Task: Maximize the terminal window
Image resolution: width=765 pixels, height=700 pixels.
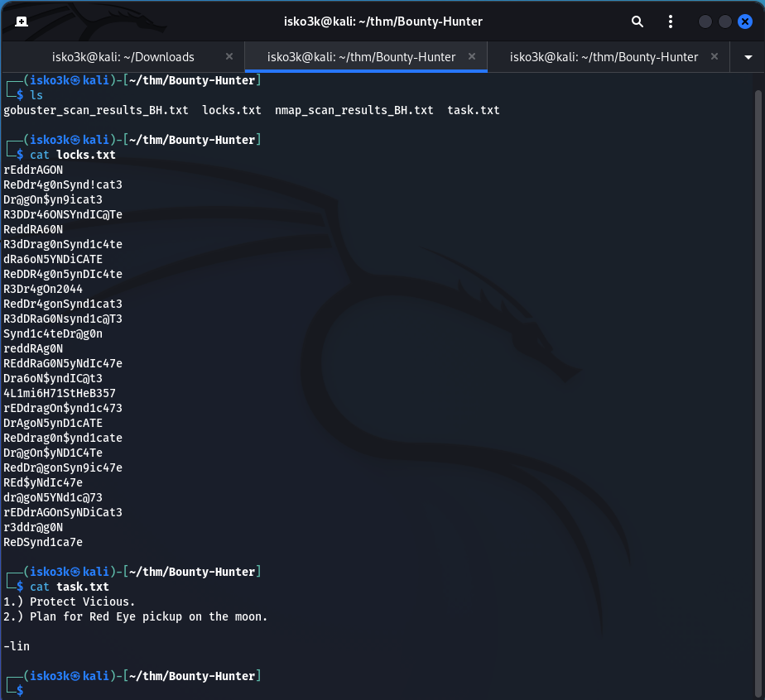Action: pos(724,22)
